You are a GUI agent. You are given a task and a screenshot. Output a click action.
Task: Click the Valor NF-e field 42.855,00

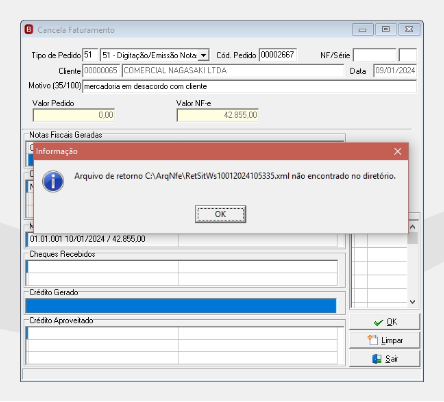tap(218, 115)
